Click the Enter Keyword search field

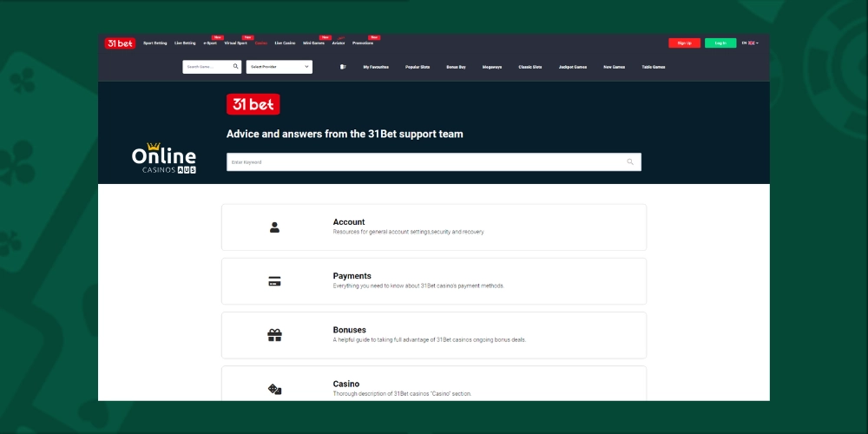click(x=434, y=162)
